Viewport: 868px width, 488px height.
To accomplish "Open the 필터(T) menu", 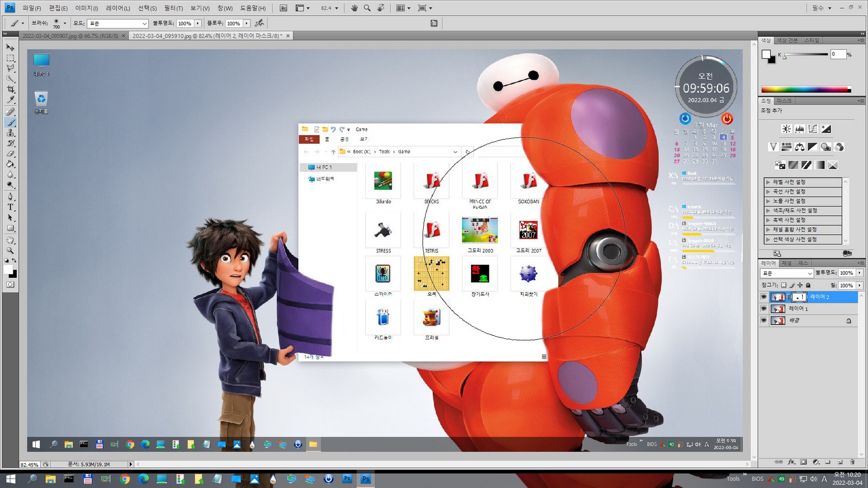I will click(x=174, y=8).
